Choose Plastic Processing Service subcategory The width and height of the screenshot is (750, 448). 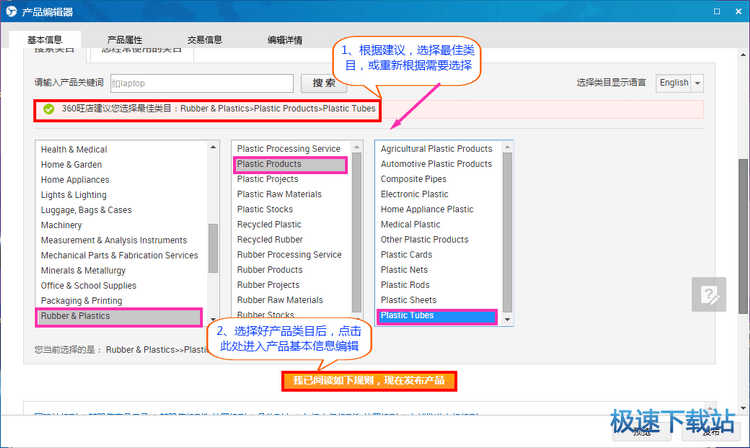click(289, 149)
